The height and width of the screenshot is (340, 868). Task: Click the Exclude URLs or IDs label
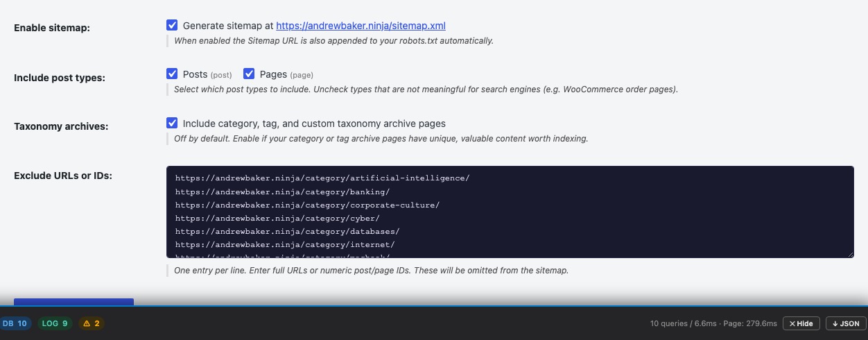(x=63, y=176)
